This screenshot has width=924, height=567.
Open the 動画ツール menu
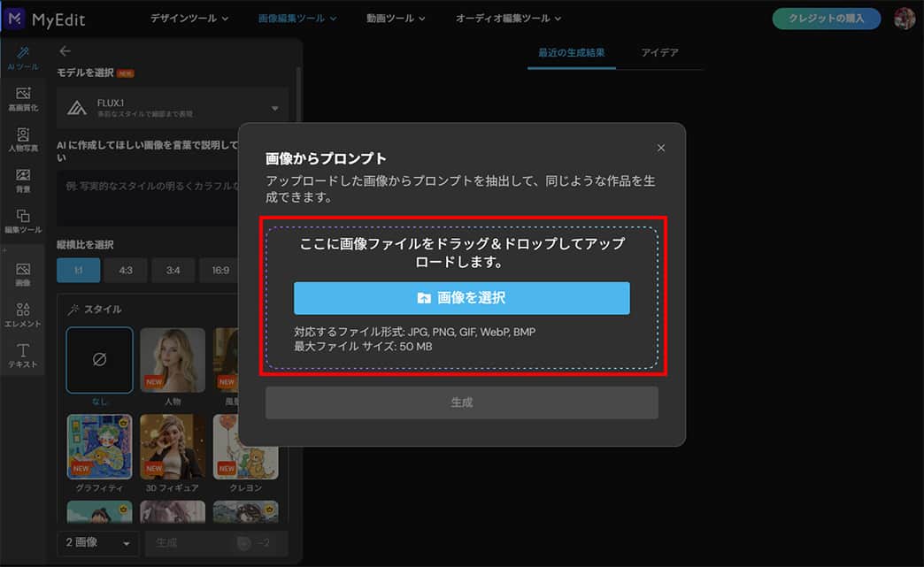(x=396, y=17)
